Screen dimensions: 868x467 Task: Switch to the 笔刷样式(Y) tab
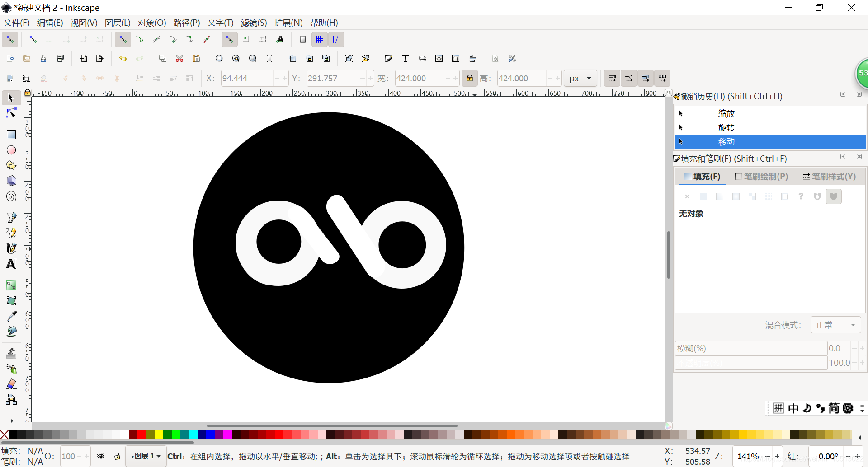[x=829, y=177]
